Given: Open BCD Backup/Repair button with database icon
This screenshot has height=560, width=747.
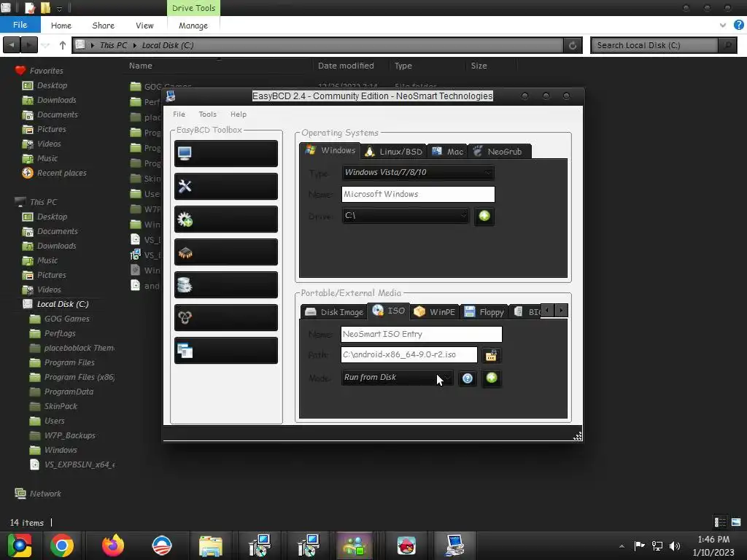Looking at the screenshot, I should tap(226, 285).
